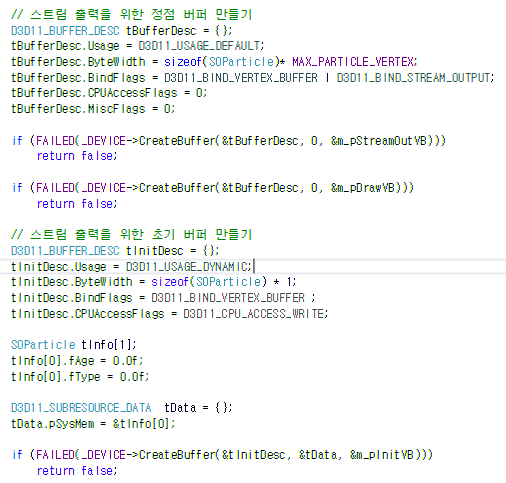Click 'D3D11_CPU_ACCESS_WRITE' constant
The width and height of the screenshot is (506, 483).
click(x=254, y=313)
